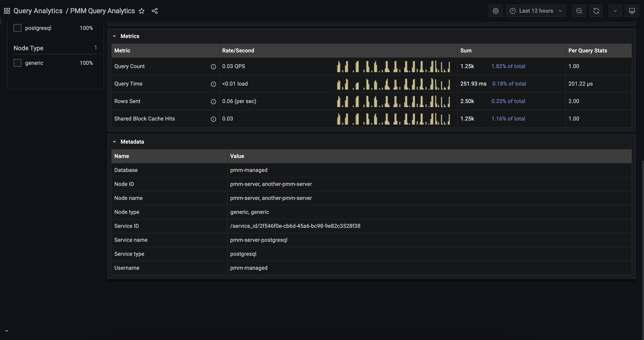This screenshot has width=644, height=340.
Task: Open the Last 12 hours time picker
Action: (x=536, y=11)
